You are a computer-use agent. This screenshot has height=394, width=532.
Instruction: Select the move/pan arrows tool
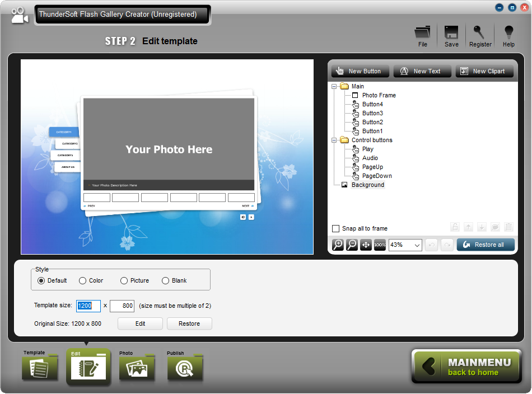(x=366, y=245)
